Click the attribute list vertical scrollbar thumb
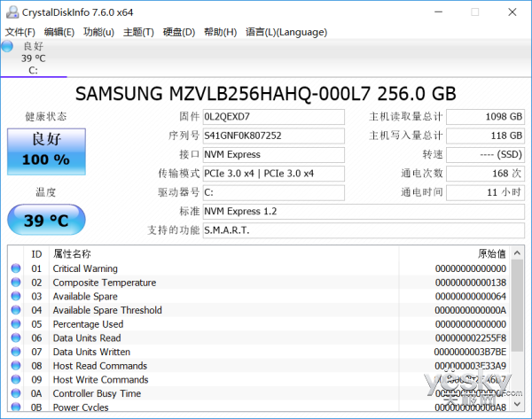The image size is (532, 419). pos(517,306)
